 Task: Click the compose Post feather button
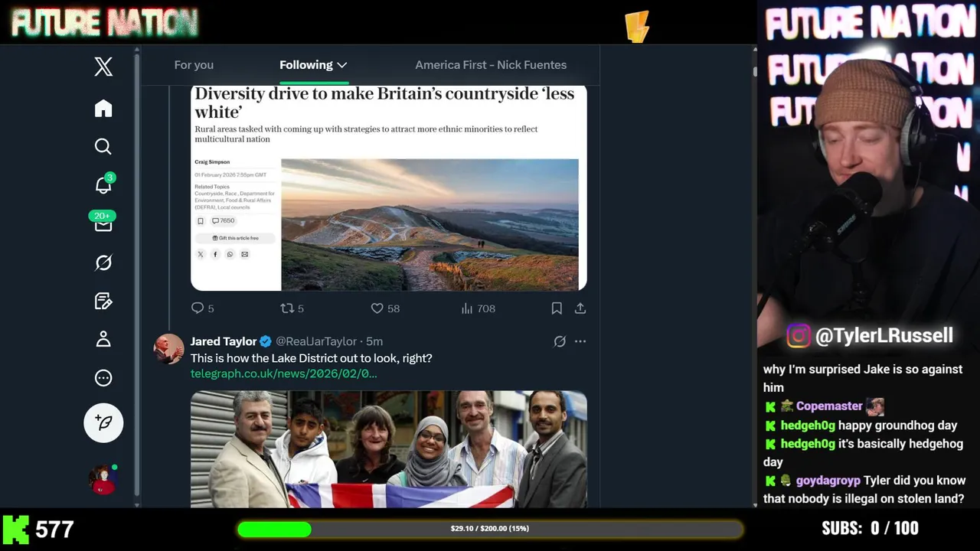click(x=103, y=422)
